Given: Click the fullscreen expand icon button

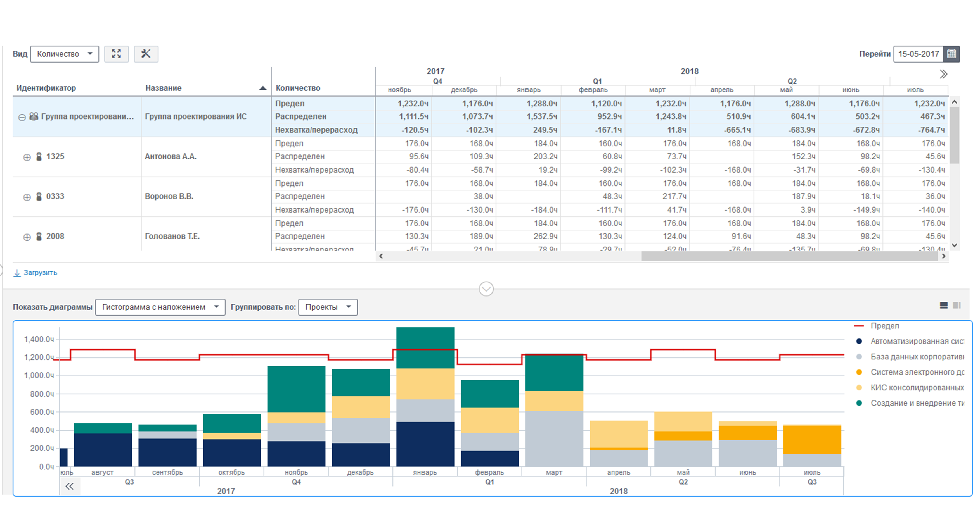Looking at the screenshot, I should pos(116,54).
